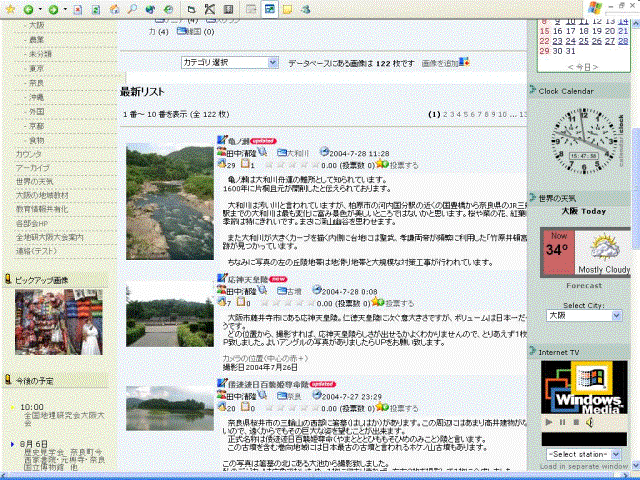Viewport: 640px width, 480px height.
Task: Open the ピックアップ画像 pickup photo thumbnail
Action: click(x=59, y=322)
